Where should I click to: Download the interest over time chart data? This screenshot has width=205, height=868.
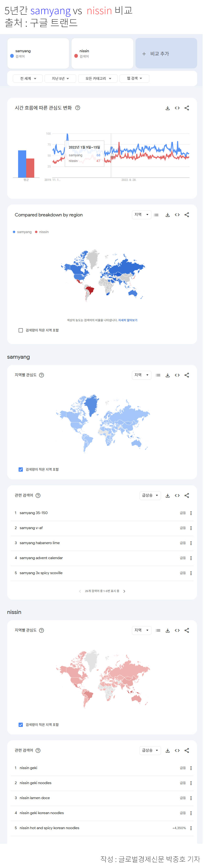(x=169, y=109)
